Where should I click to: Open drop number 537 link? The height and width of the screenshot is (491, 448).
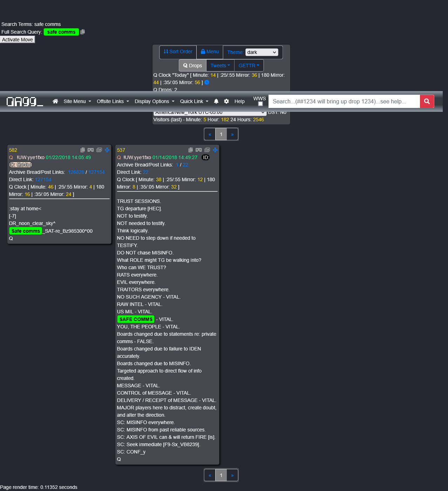coord(121,150)
